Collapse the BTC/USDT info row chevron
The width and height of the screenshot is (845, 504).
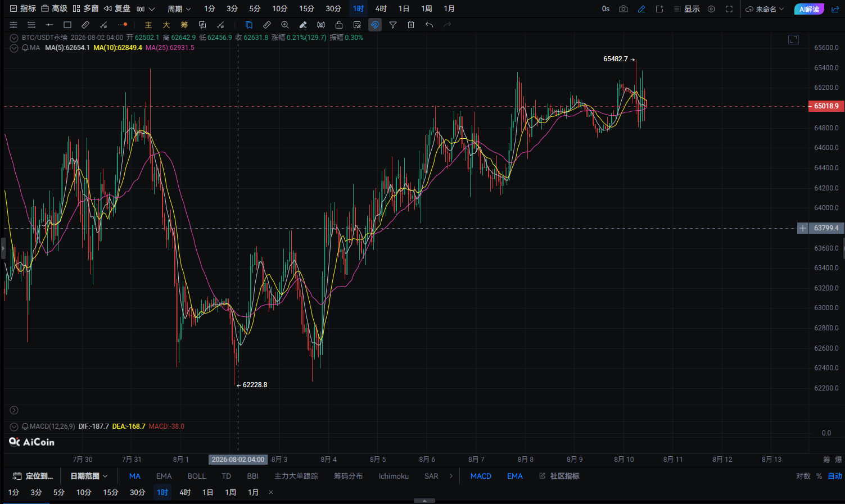[x=14, y=38]
